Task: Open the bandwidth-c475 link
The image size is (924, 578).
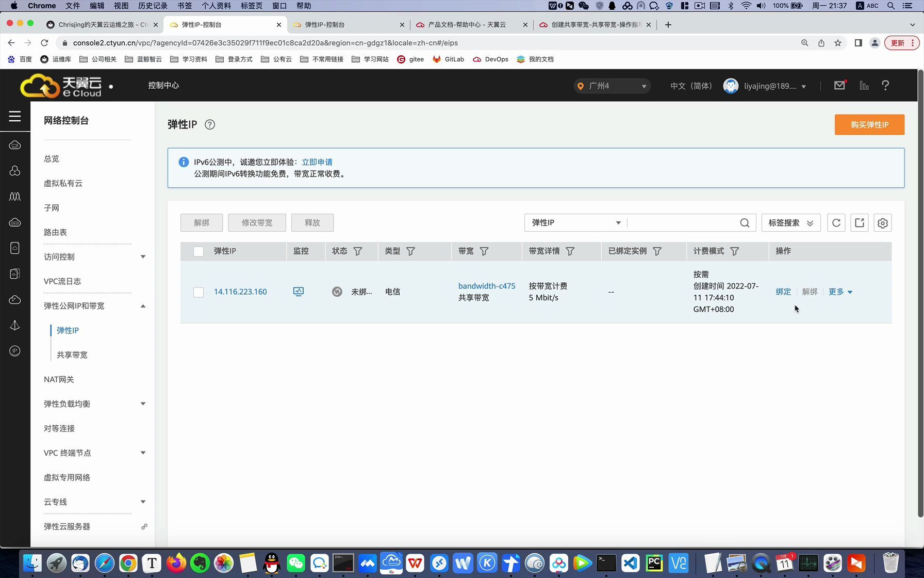Action: [486, 285]
